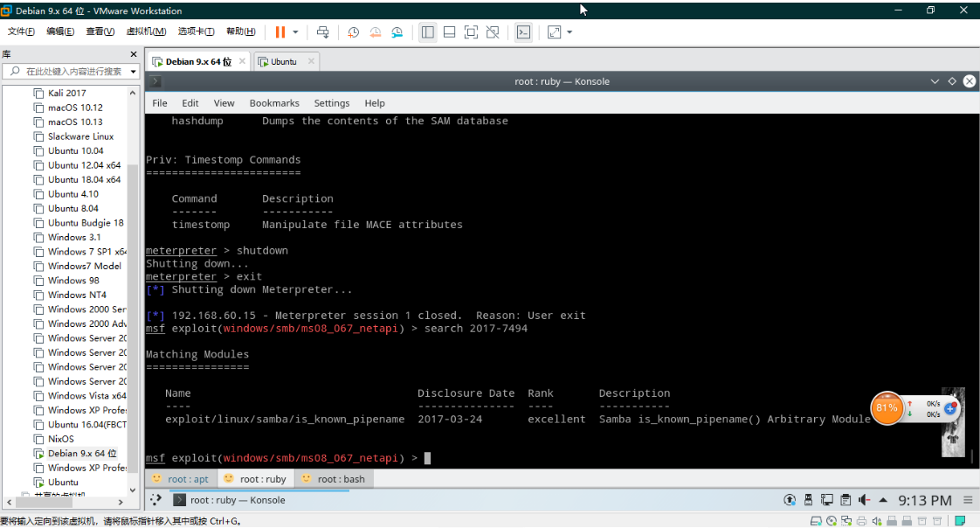Open the KDE application launcher

coord(155,500)
